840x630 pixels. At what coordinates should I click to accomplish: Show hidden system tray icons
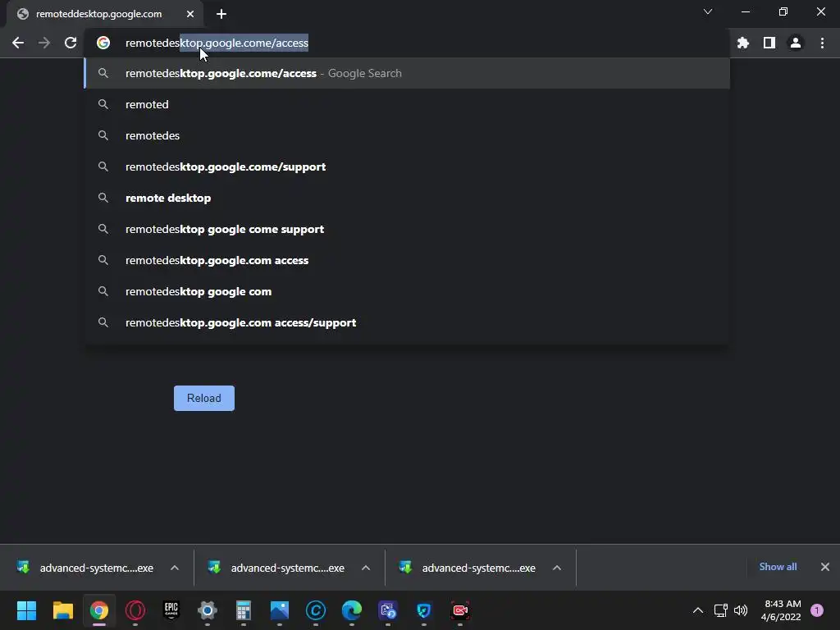pyautogui.click(x=698, y=610)
